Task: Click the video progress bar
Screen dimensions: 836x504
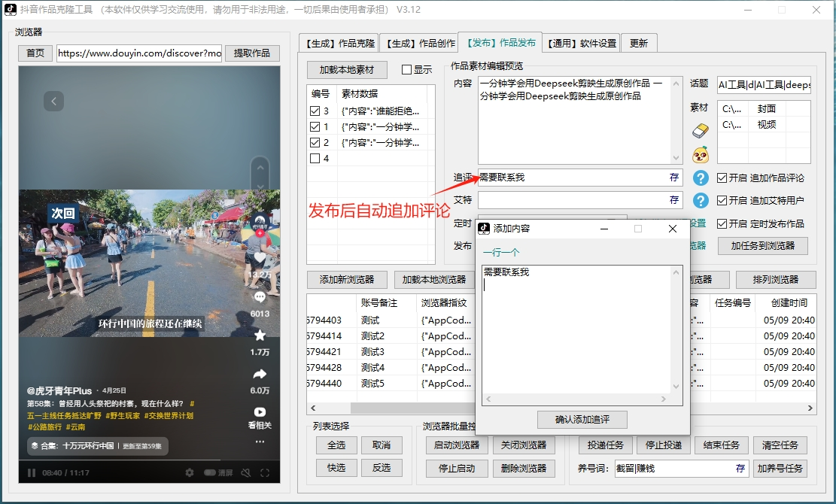Action: click(x=150, y=461)
